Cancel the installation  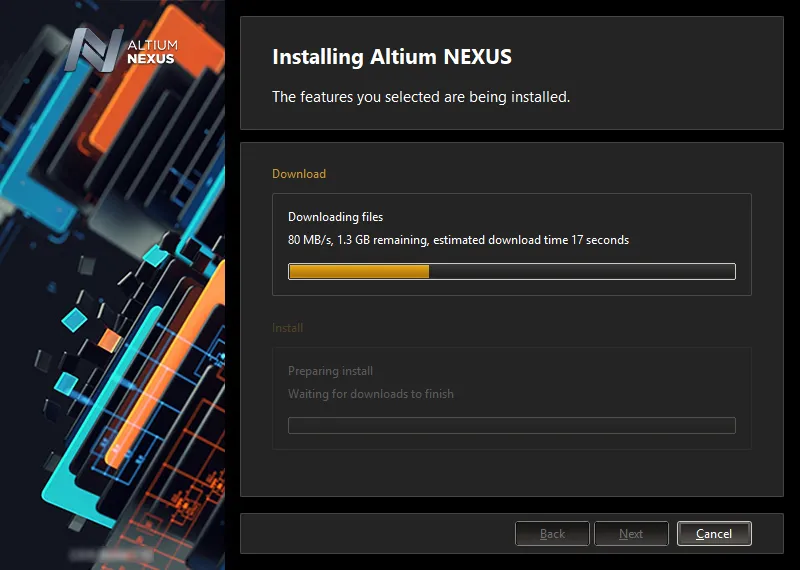click(x=714, y=533)
